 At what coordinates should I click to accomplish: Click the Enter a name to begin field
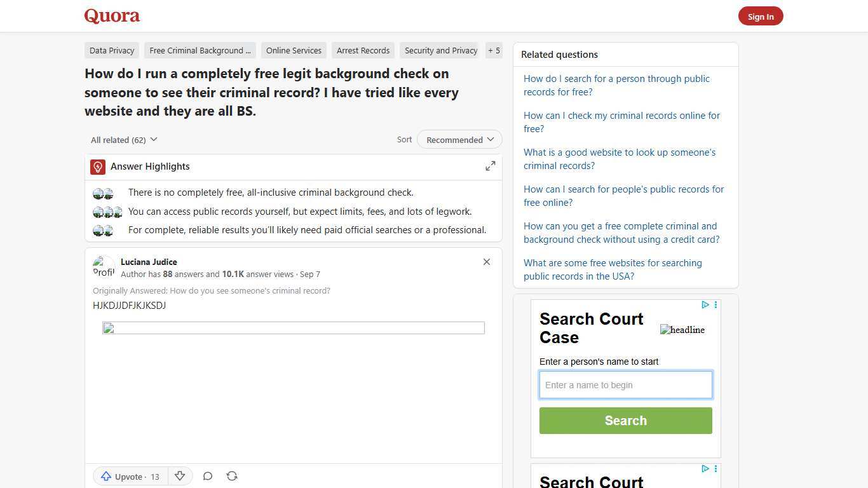(625, 384)
